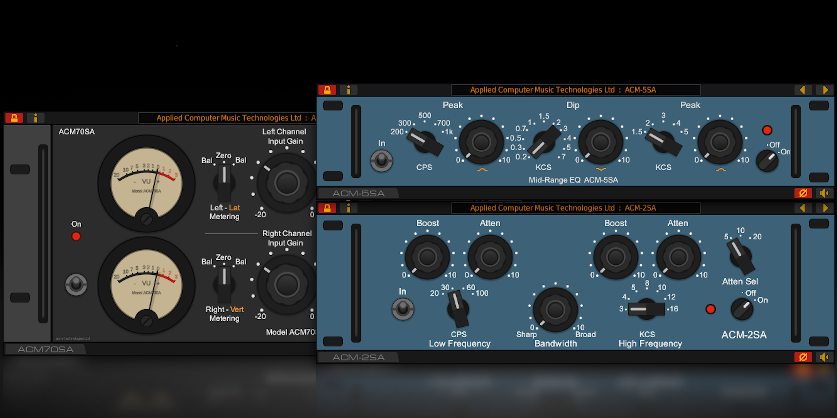Click the low Boost knob on ACM-2SA
This screenshot has height=418, width=837.
[427, 257]
